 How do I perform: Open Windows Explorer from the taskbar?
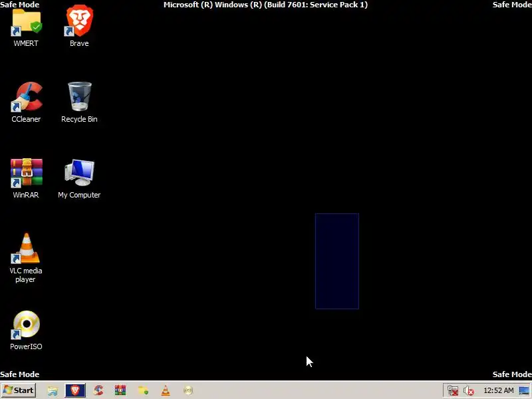tap(53, 390)
